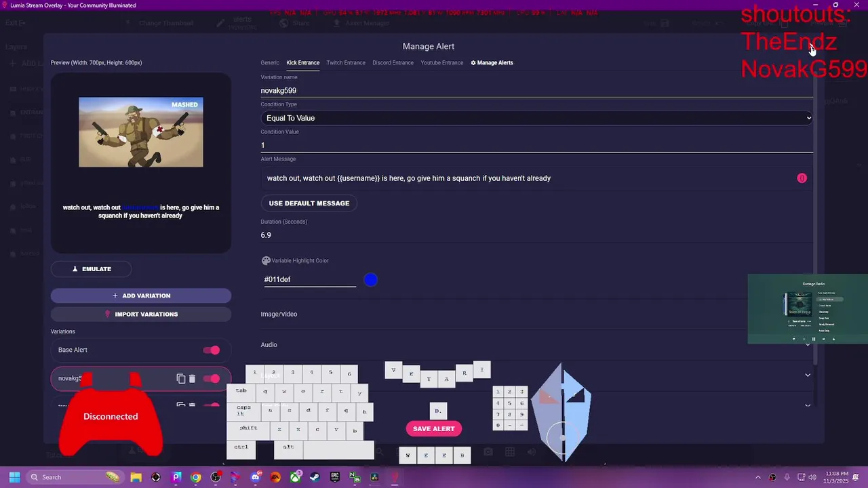Focus the Condition Value field
This screenshot has width=868, height=488.
[x=536, y=145]
